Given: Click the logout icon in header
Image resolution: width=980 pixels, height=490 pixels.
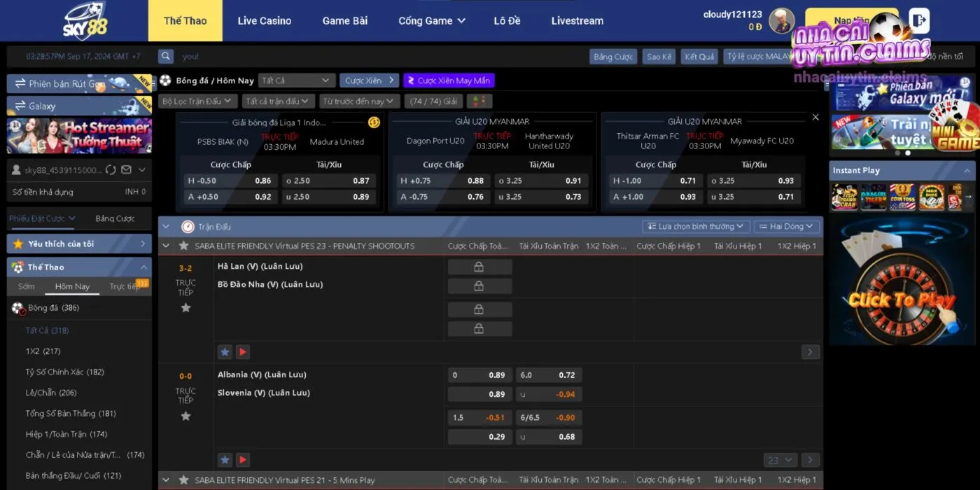Looking at the screenshot, I should click(918, 21).
